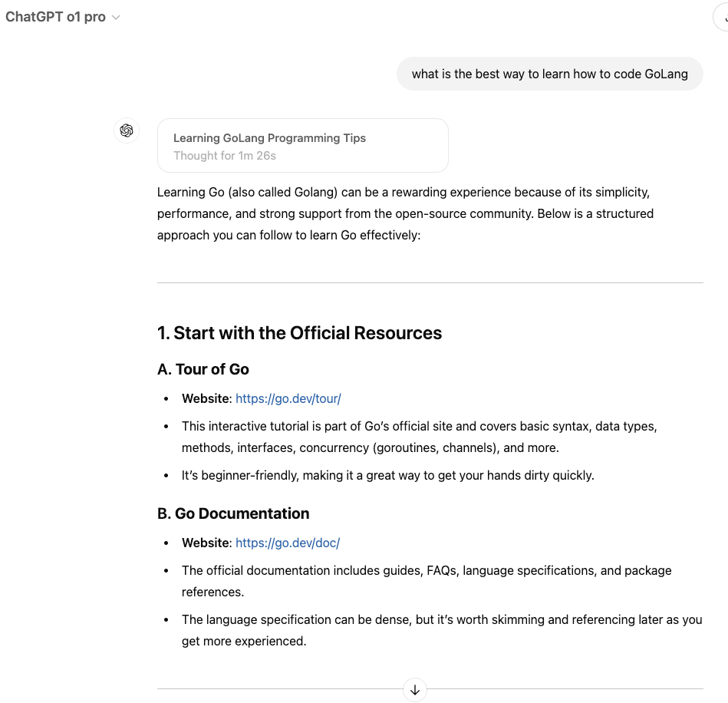Click the scroll-to-bottom arrow button
This screenshot has width=728, height=703.
[415, 690]
